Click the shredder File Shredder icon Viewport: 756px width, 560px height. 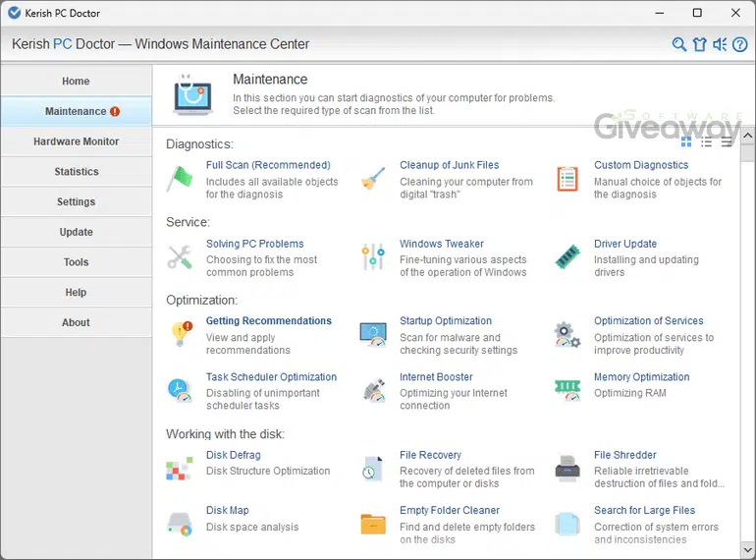click(x=567, y=469)
